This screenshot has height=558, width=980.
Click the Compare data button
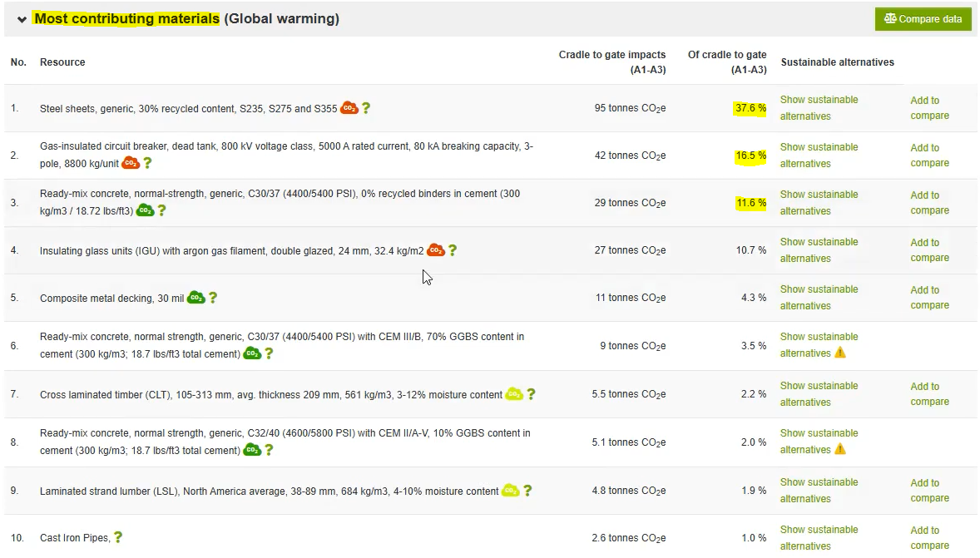[x=923, y=19]
